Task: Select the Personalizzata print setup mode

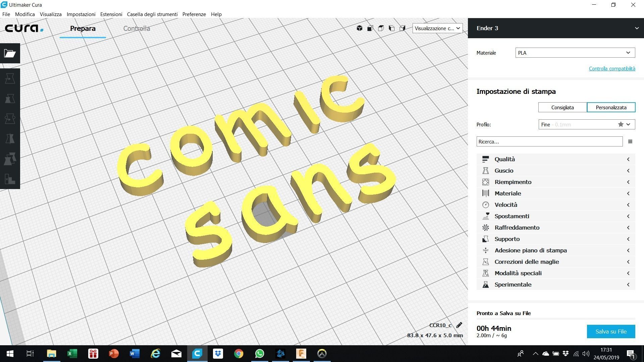Action: coord(611,108)
